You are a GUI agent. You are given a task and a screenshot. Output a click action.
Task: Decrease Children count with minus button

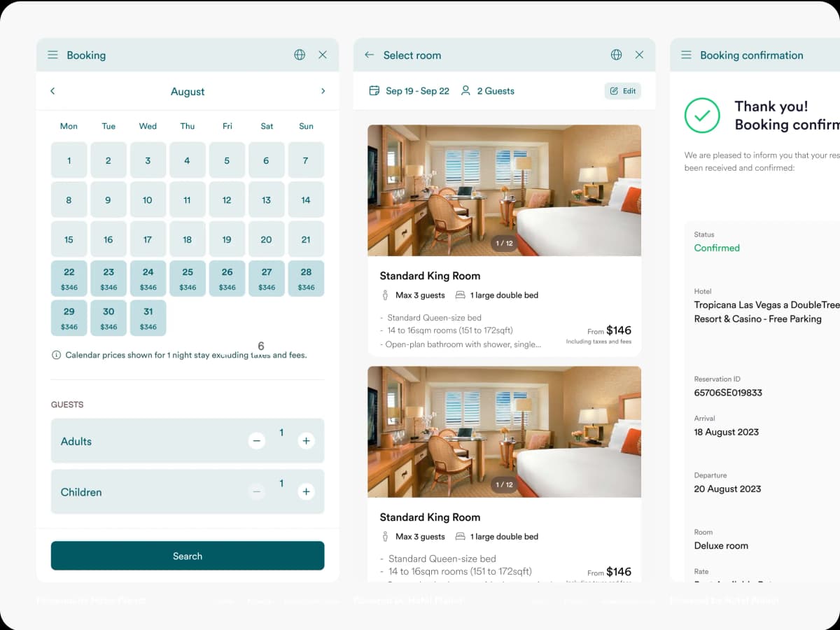pos(257,492)
